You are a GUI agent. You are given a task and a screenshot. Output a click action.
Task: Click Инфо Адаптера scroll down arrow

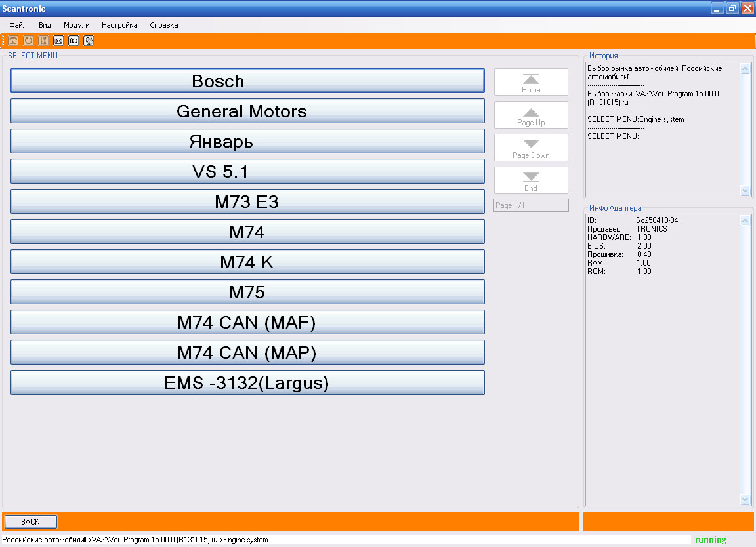(x=745, y=500)
